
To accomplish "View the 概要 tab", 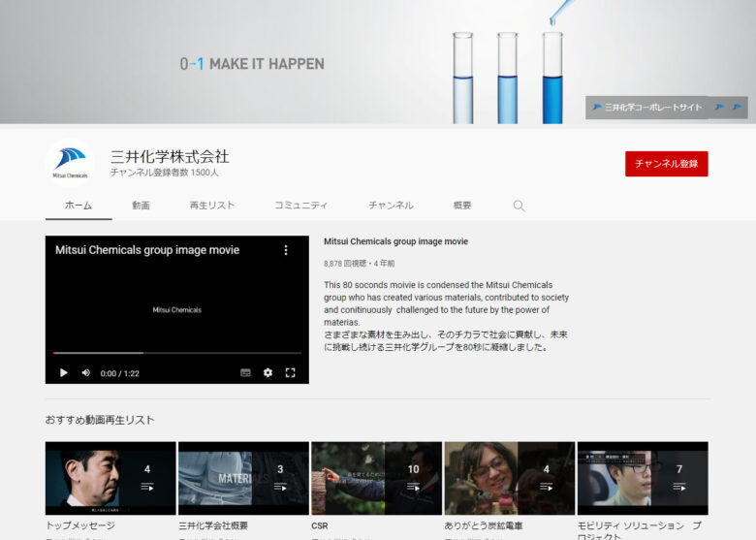I will click(x=462, y=206).
